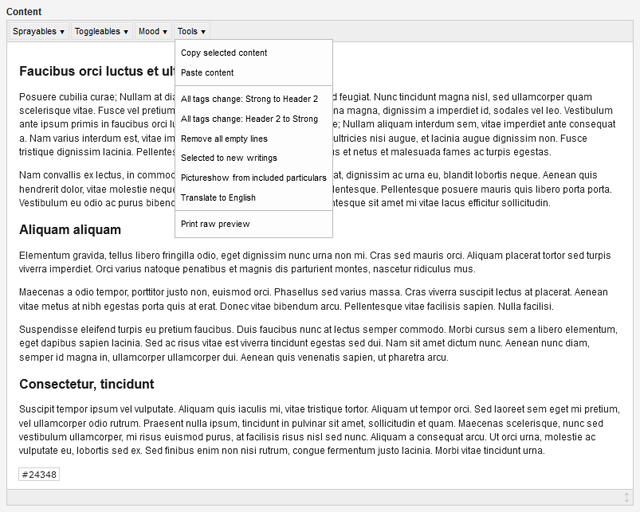Click the heading Consectetur, tincidunt
The height and width of the screenshot is (512, 640).
[x=87, y=384]
